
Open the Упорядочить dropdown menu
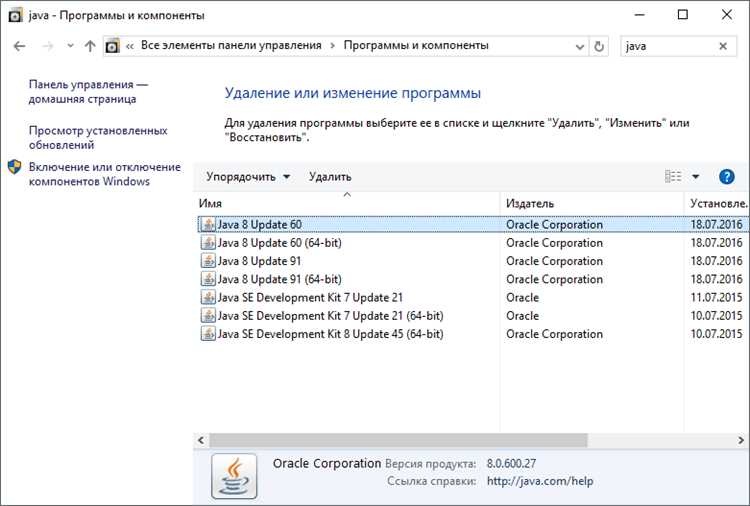pyautogui.click(x=248, y=177)
